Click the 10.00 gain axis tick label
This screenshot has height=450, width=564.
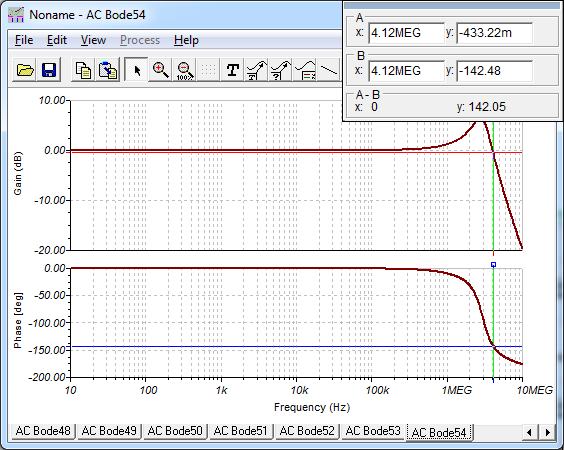[x=52, y=100]
